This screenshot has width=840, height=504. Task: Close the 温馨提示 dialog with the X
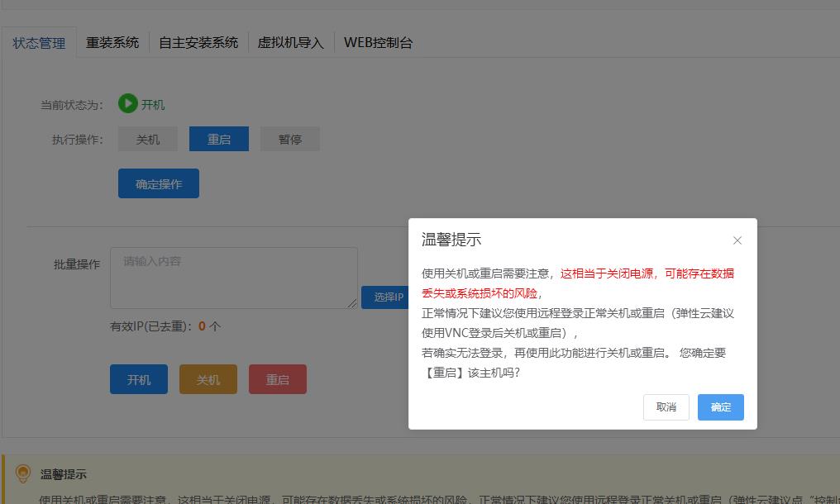(737, 240)
